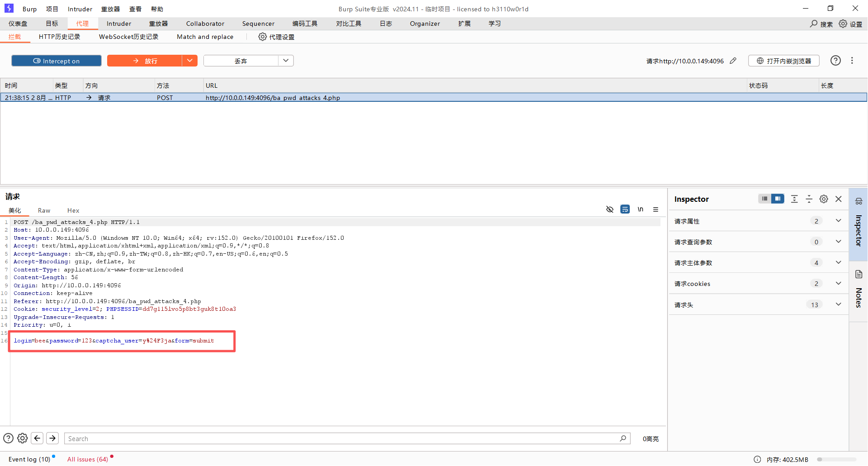The width and height of the screenshot is (868, 466).
Task: Switch to the 美化 request view tab
Action: point(15,210)
